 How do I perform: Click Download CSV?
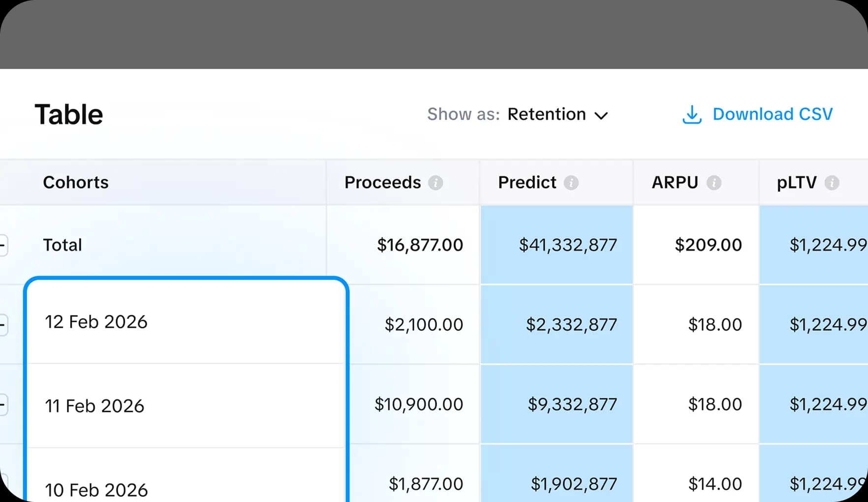[772, 114]
